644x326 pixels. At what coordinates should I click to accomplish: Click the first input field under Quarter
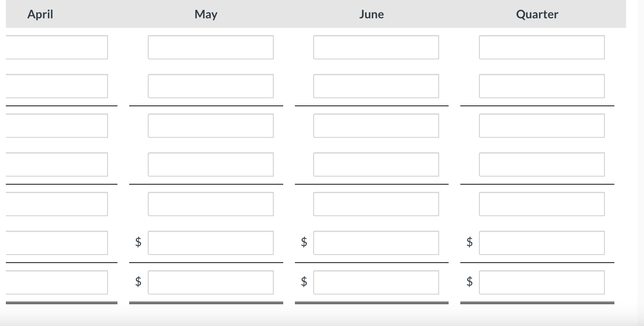542,47
